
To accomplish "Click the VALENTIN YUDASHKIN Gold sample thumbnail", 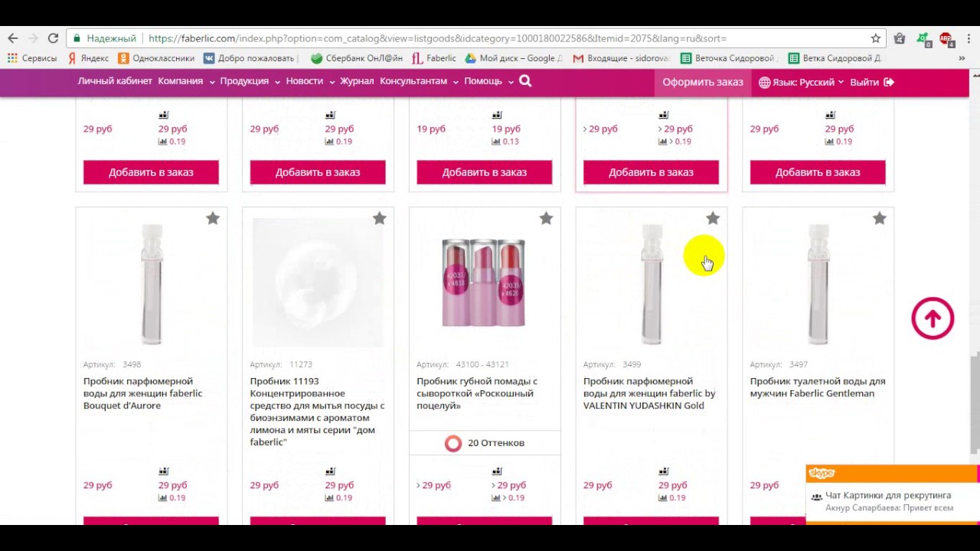I will tap(652, 283).
